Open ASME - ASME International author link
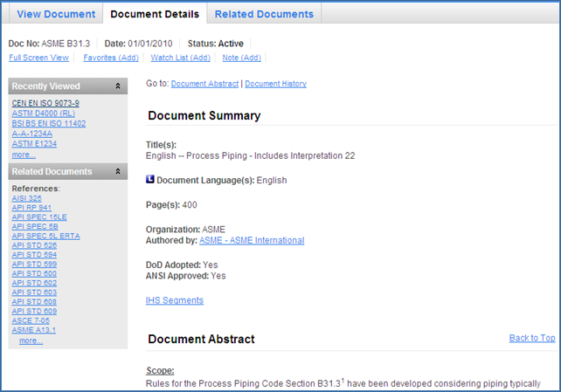This screenshot has height=392, width=561. pos(252,240)
